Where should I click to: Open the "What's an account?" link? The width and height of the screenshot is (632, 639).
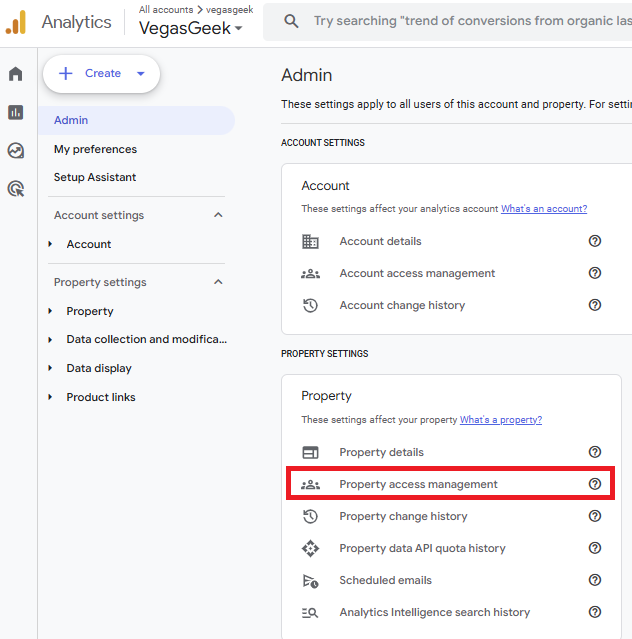coord(543,209)
